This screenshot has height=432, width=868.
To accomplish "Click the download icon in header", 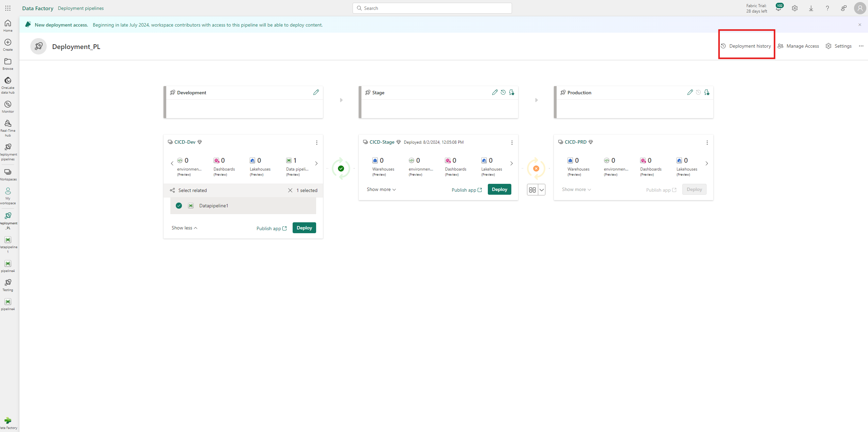I will pos(811,8).
